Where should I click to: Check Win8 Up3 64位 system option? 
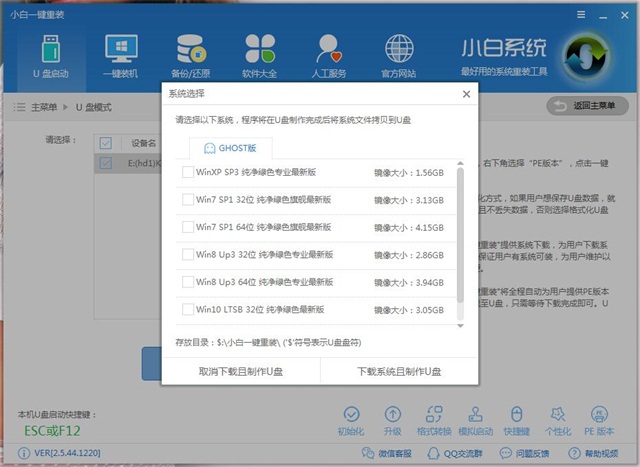pyautogui.click(x=188, y=282)
